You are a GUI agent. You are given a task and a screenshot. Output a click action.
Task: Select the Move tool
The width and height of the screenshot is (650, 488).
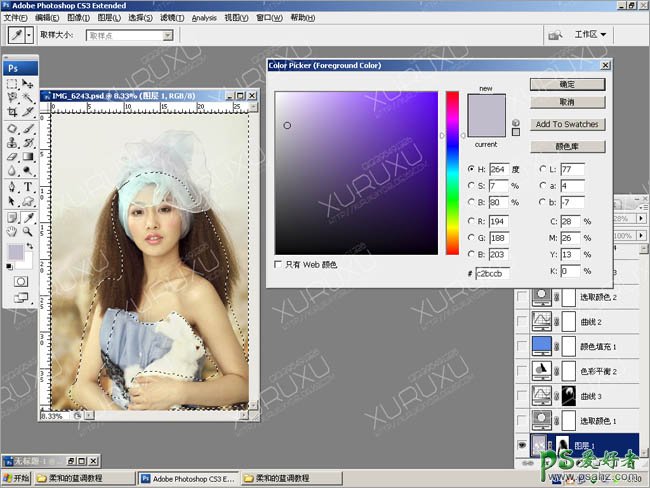28,84
